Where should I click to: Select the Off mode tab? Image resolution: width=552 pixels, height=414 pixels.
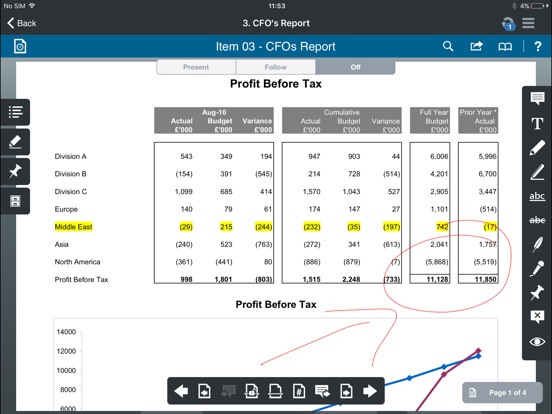(355, 67)
